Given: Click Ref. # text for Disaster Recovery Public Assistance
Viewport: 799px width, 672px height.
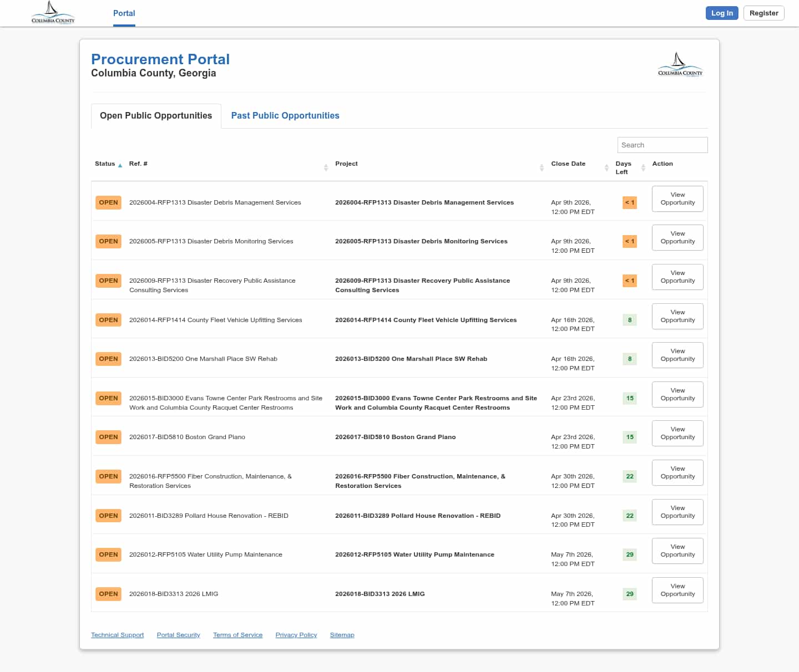Looking at the screenshot, I should (x=213, y=285).
